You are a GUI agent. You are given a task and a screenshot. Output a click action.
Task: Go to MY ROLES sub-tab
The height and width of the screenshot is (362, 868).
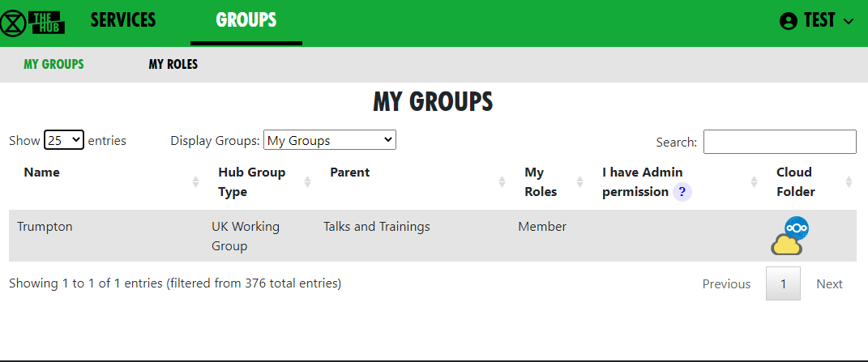[x=173, y=64]
